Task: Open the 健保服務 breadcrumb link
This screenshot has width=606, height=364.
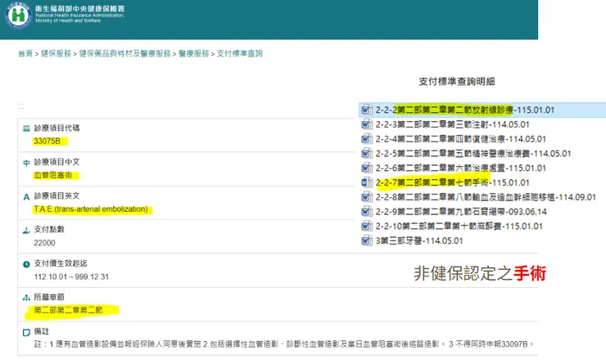Action: tap(56, 54)
